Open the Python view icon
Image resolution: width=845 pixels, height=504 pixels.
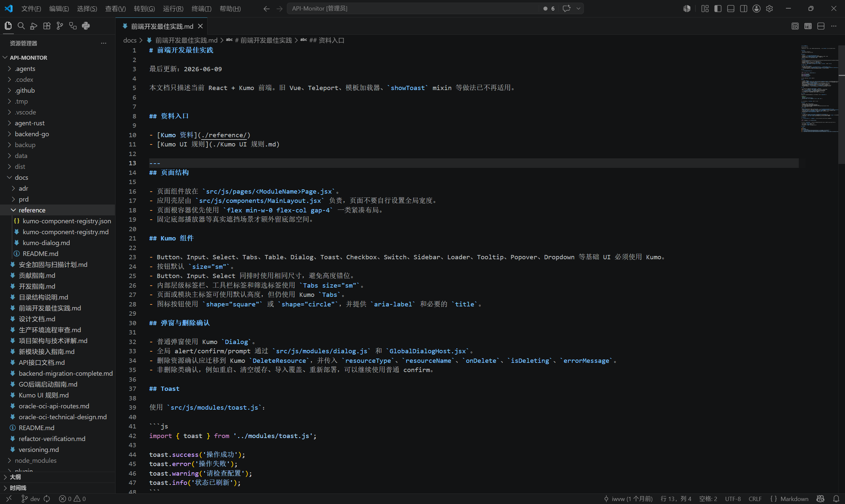point(86,26)
